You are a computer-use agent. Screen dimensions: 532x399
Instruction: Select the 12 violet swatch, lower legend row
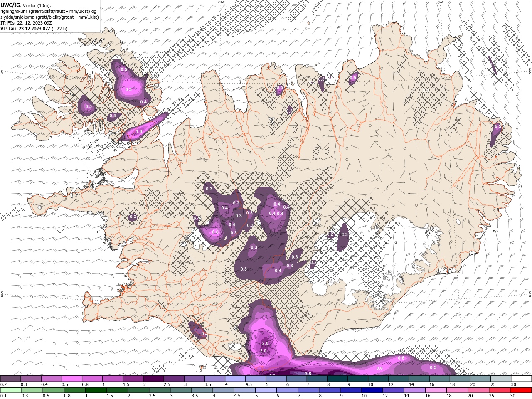(393, 390)
